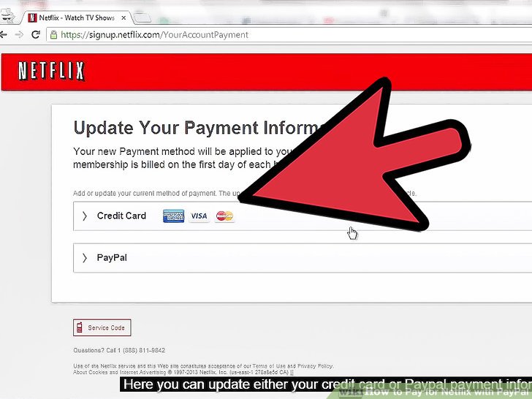Click the Visa card icon
Viewport: 532px width, 399px height.
(199, 216)
